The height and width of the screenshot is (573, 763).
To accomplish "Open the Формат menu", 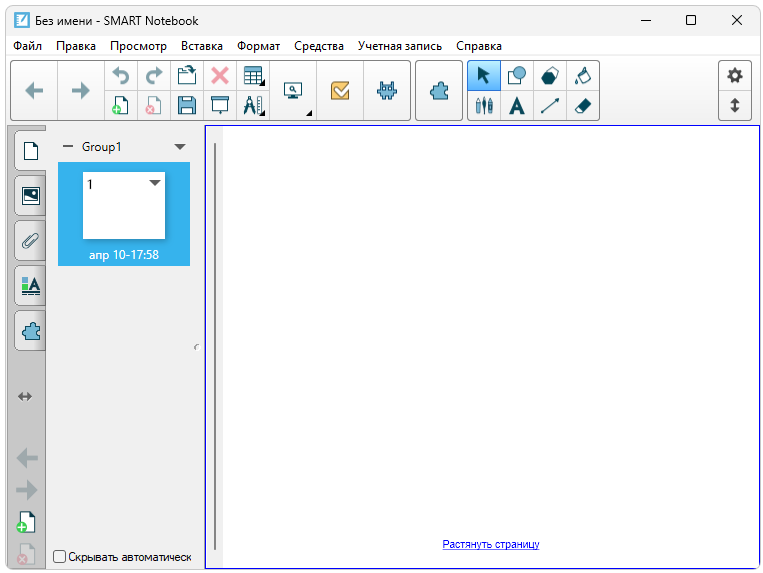I will pos(258,46).
